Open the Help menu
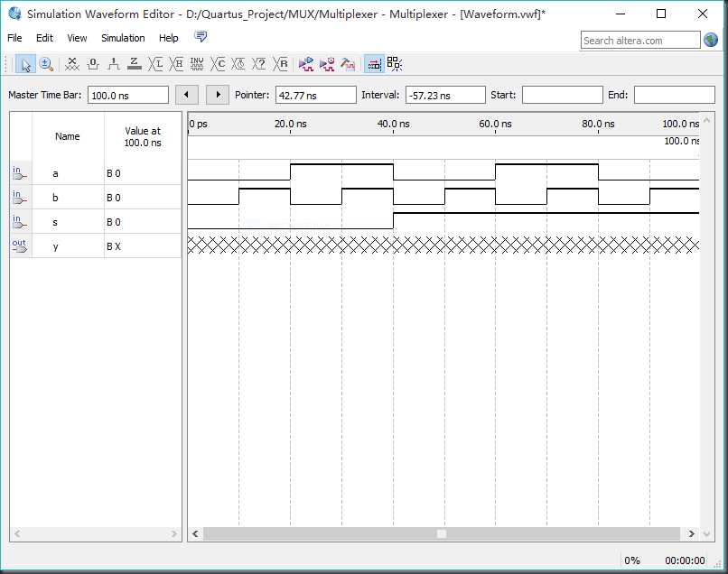The image size is (728, 574). point(169,38)
